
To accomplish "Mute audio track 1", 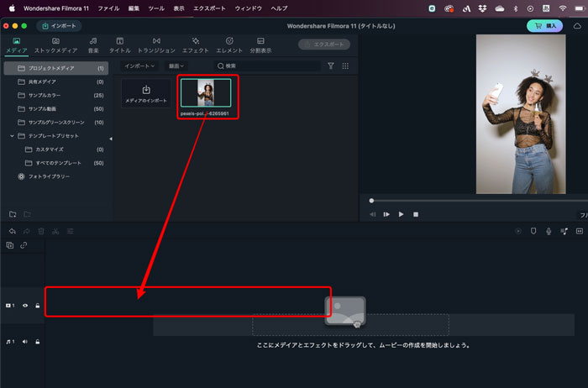I will 24,342.
